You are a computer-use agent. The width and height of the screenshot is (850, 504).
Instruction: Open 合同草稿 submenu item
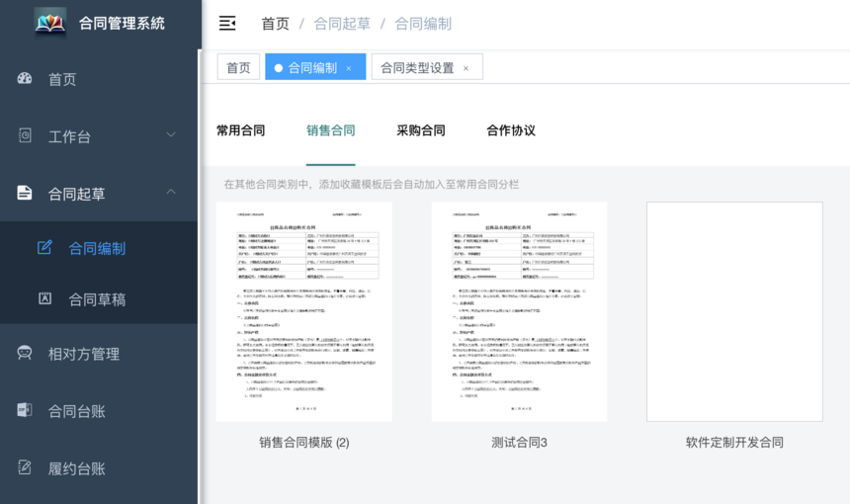pyautogui.click(x=99, y=299)
